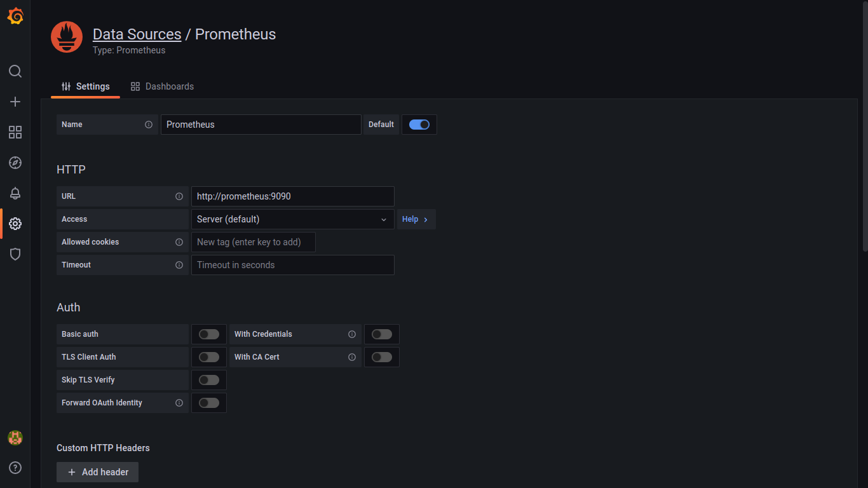Click the Timeout in seconds field
This screenshot has height=488, width=868.
point(292,265)
